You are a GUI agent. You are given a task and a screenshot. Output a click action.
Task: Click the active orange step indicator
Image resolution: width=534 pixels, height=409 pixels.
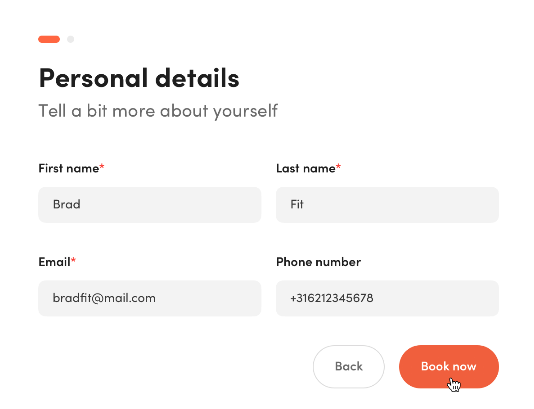tap(49, 39)
